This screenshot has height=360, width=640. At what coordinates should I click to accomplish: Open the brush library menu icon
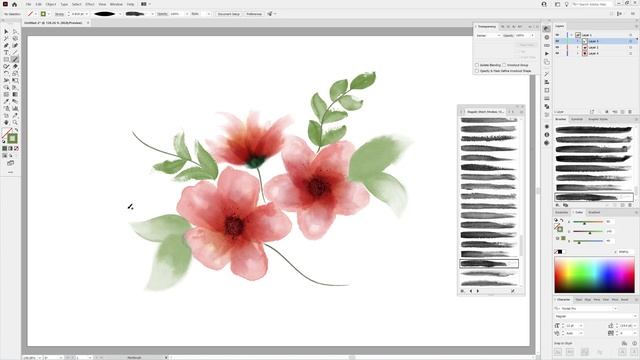462,291
